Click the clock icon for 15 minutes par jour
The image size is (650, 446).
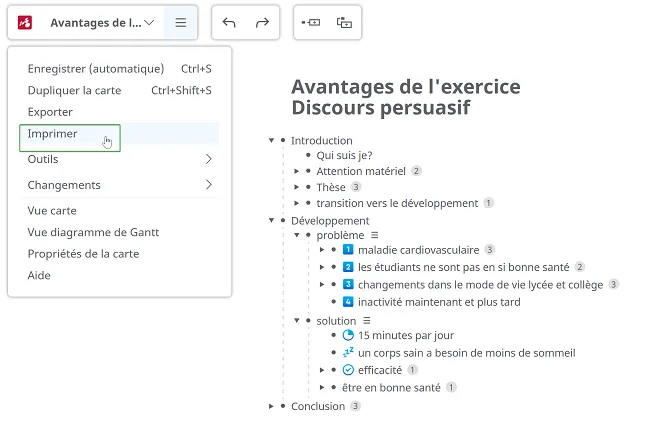point(348,335)
